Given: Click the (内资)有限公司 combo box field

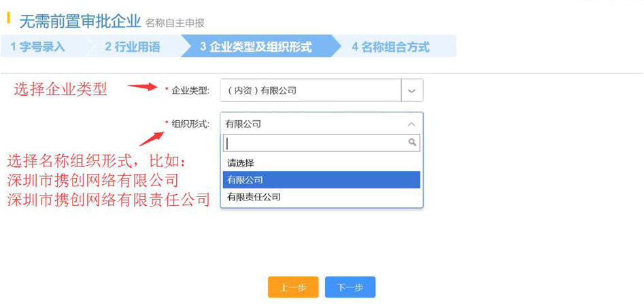Looking at the screenshot, I should tap(311, 90).
